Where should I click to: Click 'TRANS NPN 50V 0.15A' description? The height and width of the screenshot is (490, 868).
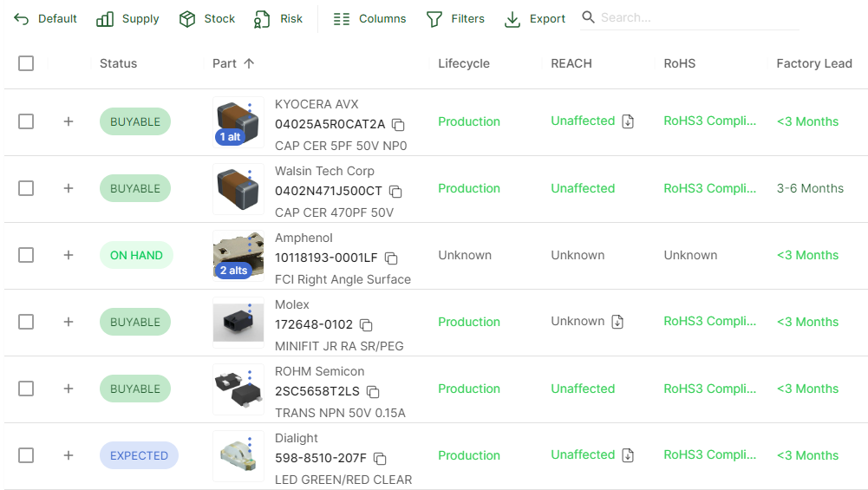point(341,413)
